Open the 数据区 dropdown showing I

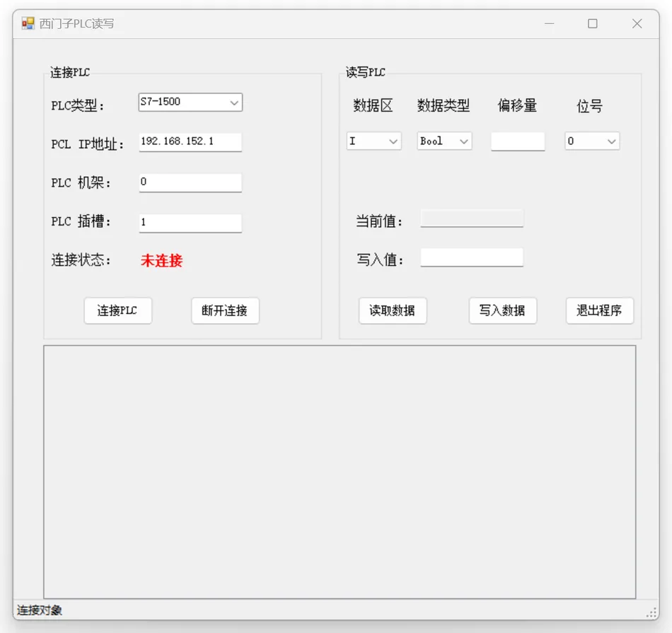[373, 141]
